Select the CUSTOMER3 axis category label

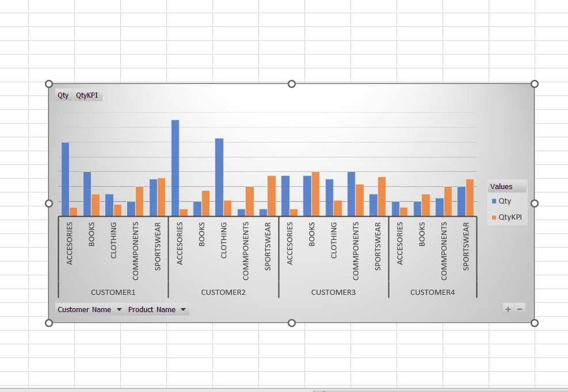(x=333, y=292)
